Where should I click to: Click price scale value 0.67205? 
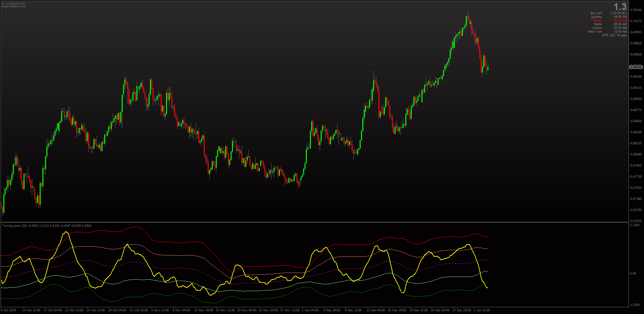(x=636, y=210)
